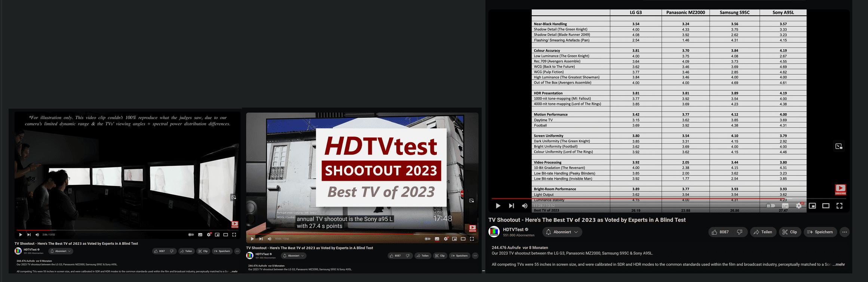Click Speichern under the 10:03 video
Image resolution: width=868 pixels, height=282 pixels.
(459, 256)
